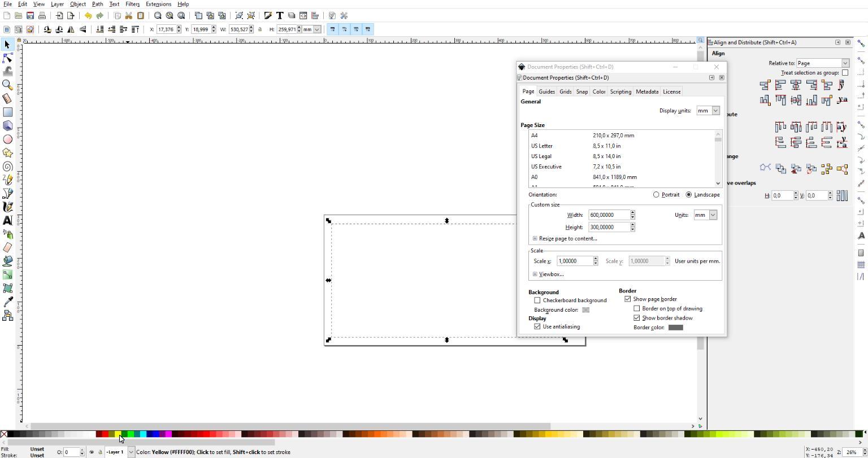Select A4 page size row
Viewport: 868px width, 458px height.
[622, 136]
